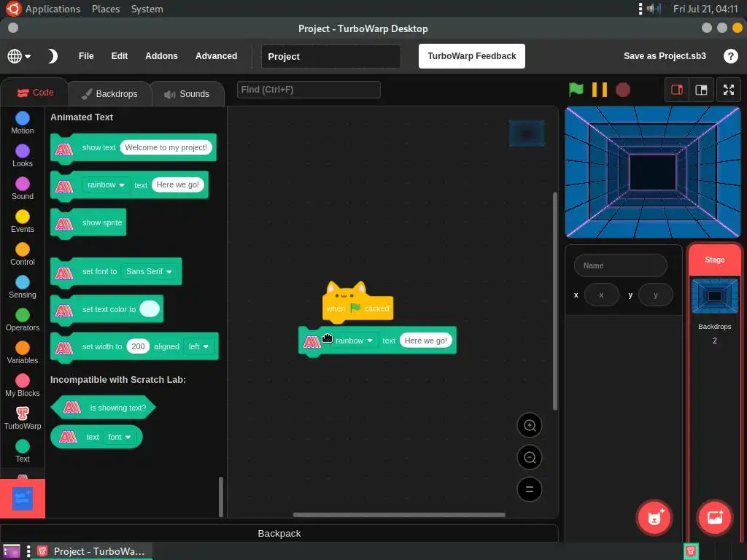Open the Places system menu
This screenshot has height=560, width=747.
tap(106, 9)
